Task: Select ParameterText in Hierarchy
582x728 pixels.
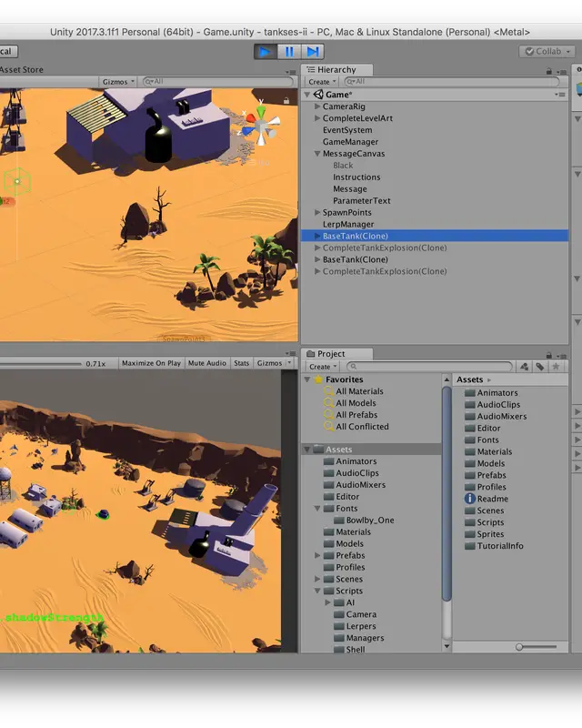Action: coord(362,200)
